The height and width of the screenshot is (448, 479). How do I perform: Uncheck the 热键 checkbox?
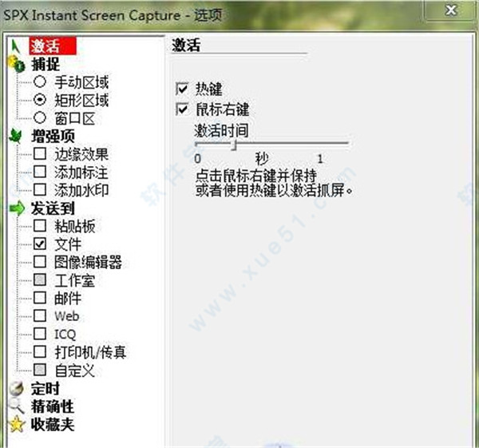pyautogui.click(x=182, y=89)
